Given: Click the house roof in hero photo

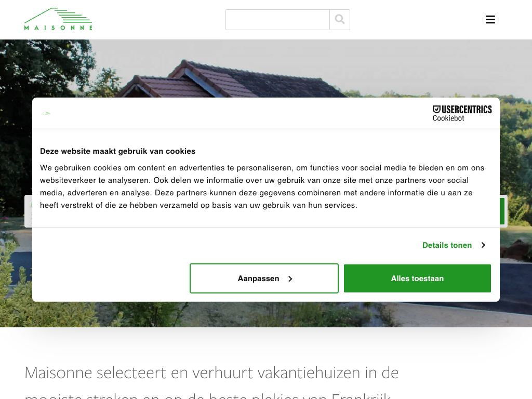Looking at the screenshot, I should click(x=224, y=79).
